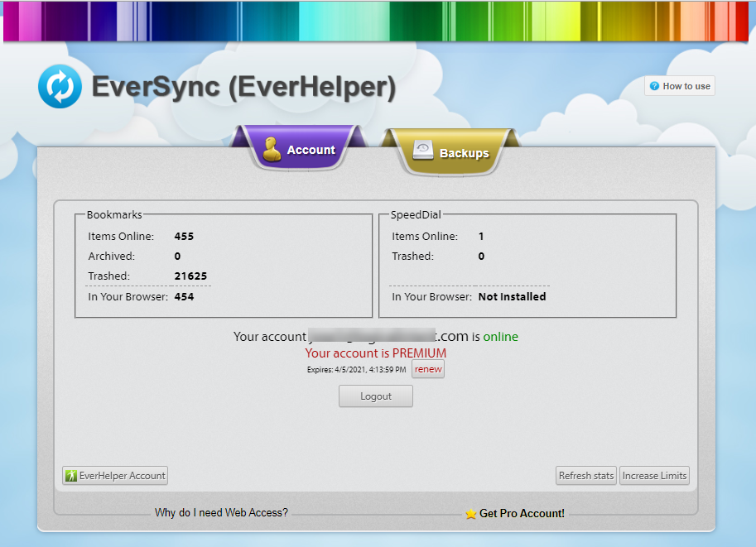Click the green 'online' status word
756x547 pixels.
[x=500, y=337]
